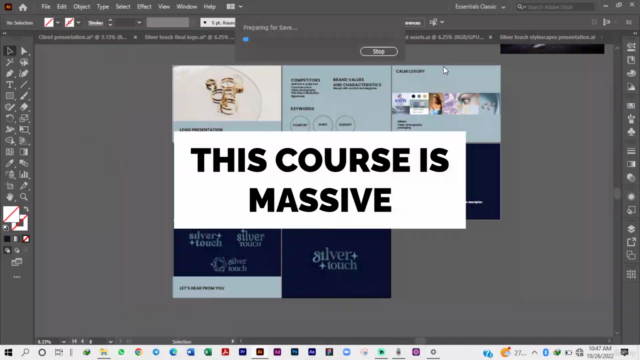Open control bar Stroke color dropdown
This screenshot has width=640, height=360.
[78, 23]
